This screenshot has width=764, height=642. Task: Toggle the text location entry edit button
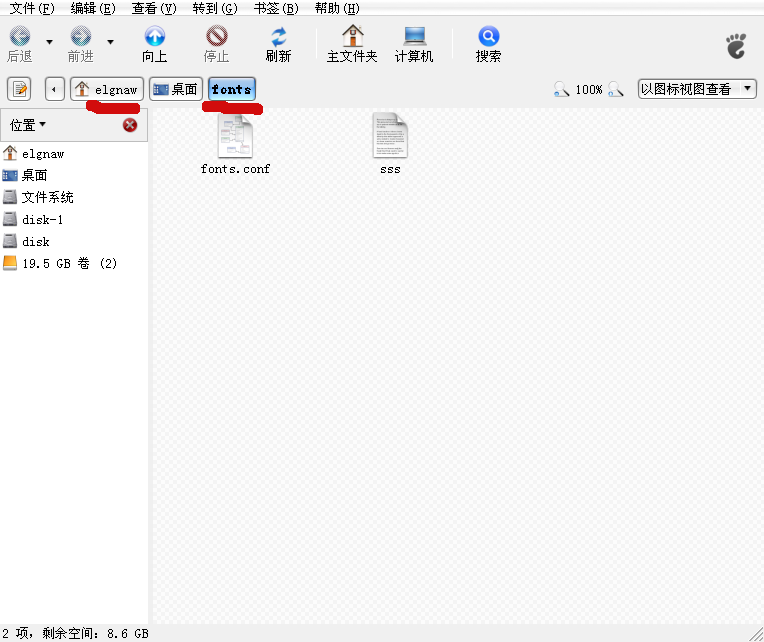click(19, 89)
